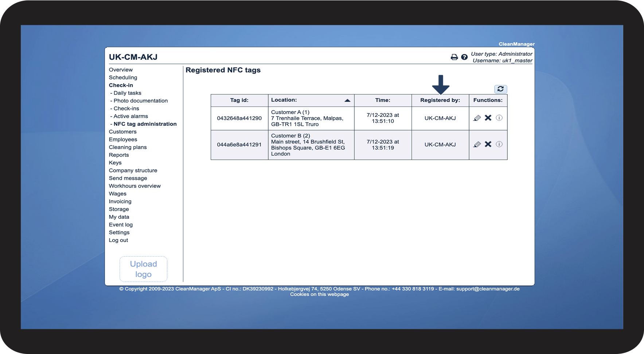The width and height of the screenshot is (644, 354).
Task: Open Cookies on this webpage link
Action: (319, 295)
